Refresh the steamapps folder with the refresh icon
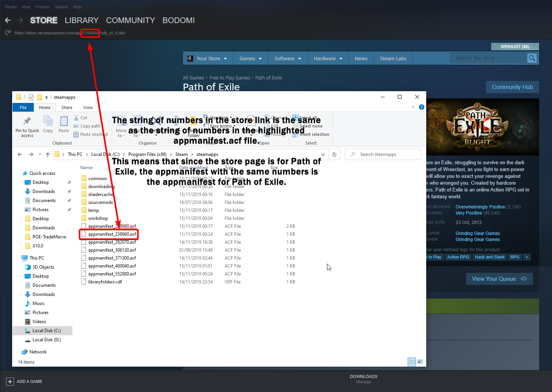Image resolution: width=552 pixels, height=392 pixels. (335, 154)
